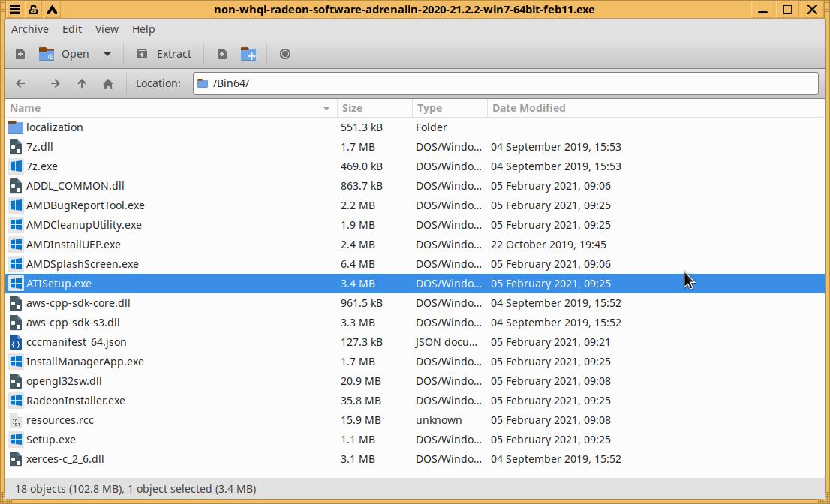Go forward with the right arrow
Image resolution: width=830 pixels, height=504 pixels.
pyautogui.click(x=55, y=83)
